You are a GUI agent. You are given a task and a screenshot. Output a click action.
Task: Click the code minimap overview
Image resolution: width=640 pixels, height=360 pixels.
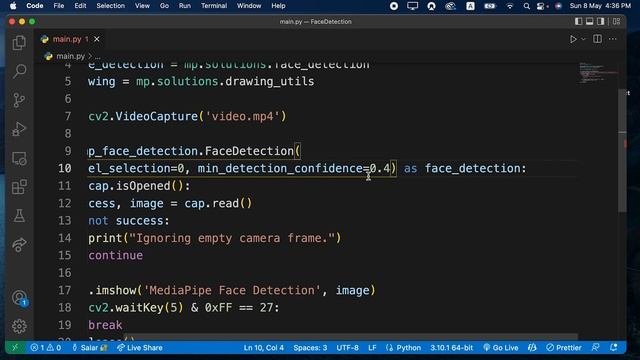[x=598, y=73]
